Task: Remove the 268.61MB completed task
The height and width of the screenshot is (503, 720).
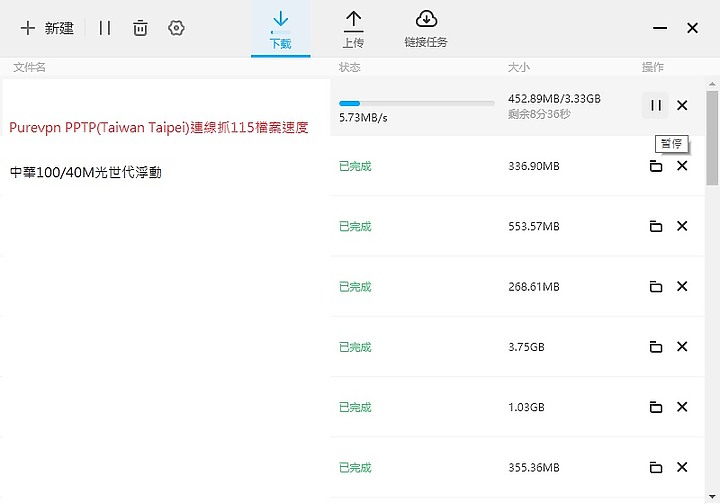Action: 682,287
